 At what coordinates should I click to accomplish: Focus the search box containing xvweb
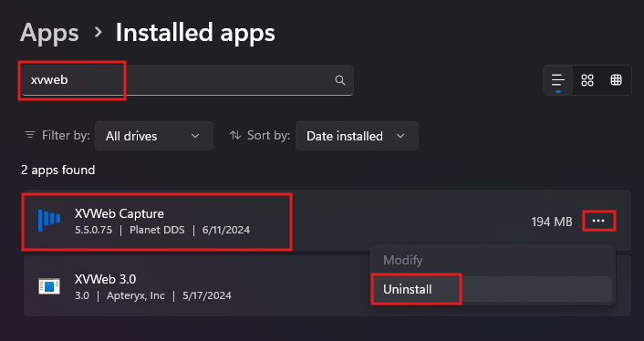pos(188,80)
